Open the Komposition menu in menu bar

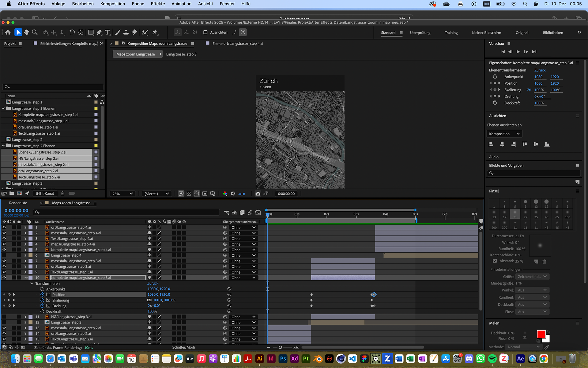click(x=112, y=4)
